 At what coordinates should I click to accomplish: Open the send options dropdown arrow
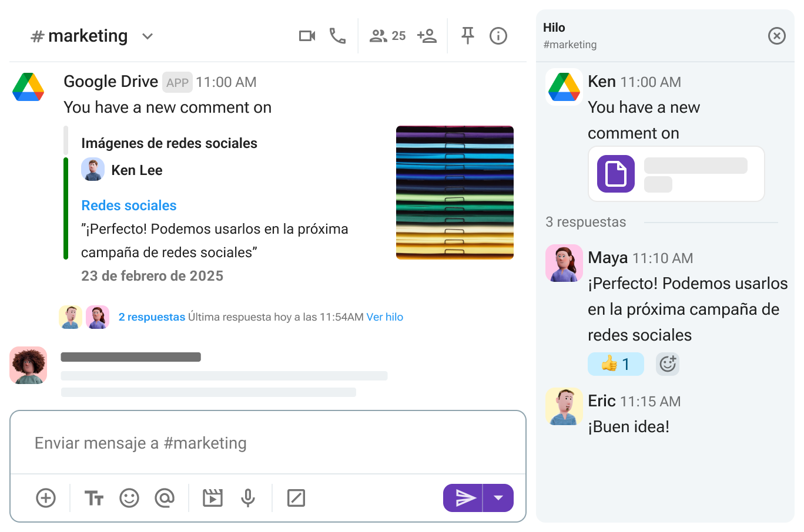coord(499,497)
